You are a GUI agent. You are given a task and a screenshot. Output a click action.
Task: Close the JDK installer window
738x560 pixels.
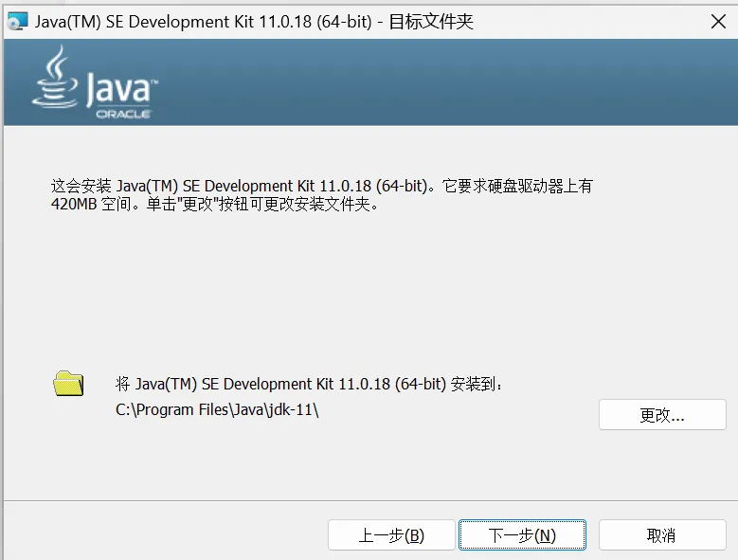coord(718,21)
